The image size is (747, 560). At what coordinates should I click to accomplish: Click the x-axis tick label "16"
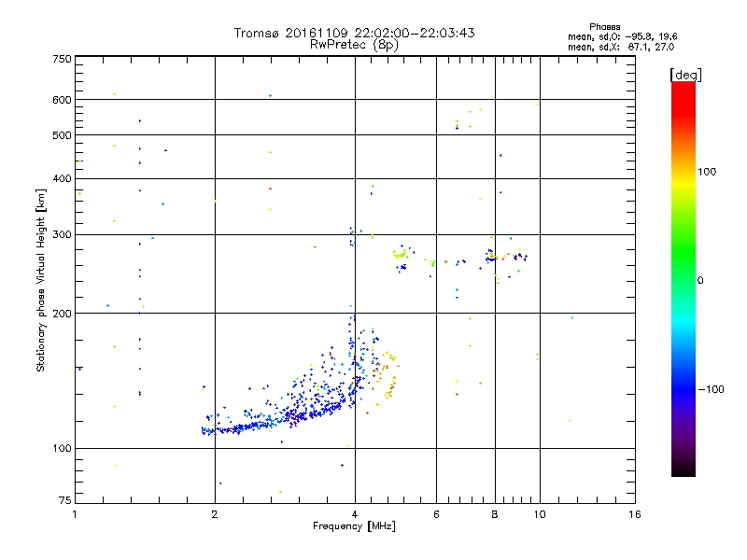[x=635, y=514]
